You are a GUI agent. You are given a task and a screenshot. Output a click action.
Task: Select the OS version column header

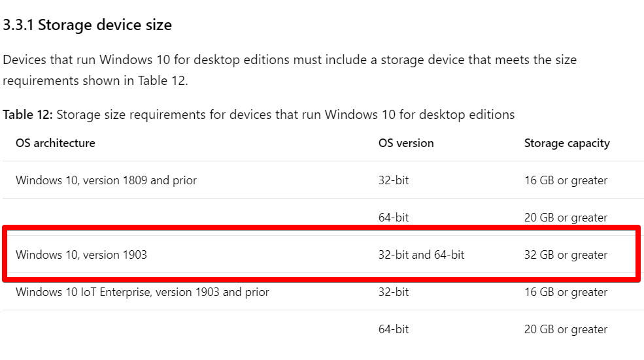click(x=406, y=143)
